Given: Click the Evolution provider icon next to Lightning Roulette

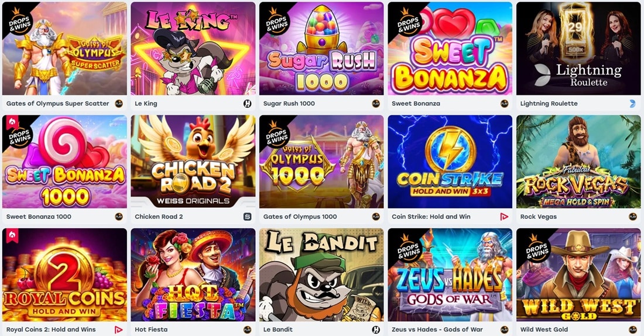Looking at the screenshot, I should [632, 104].
